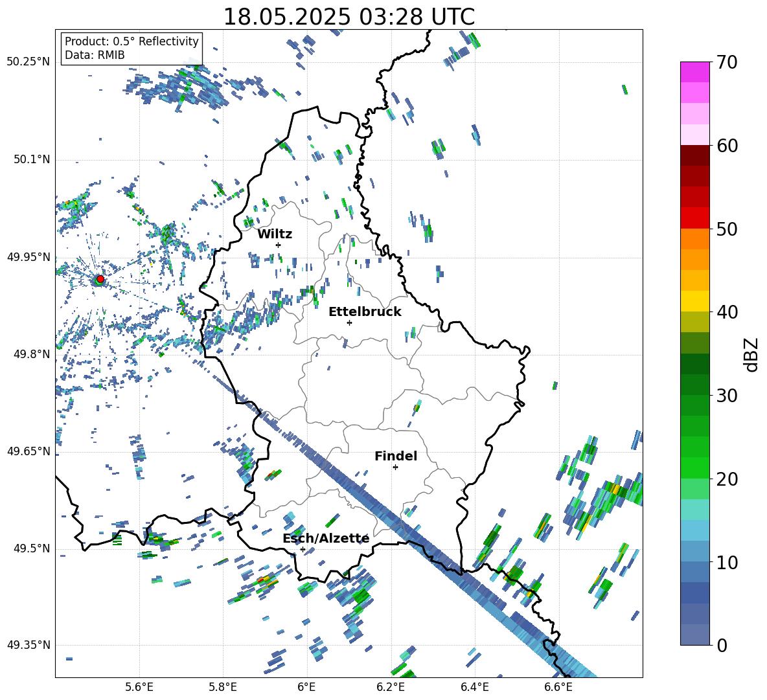Click the 70 tick label on colorbar
Viewport: 767px width, 700px height.
(726, 63)
